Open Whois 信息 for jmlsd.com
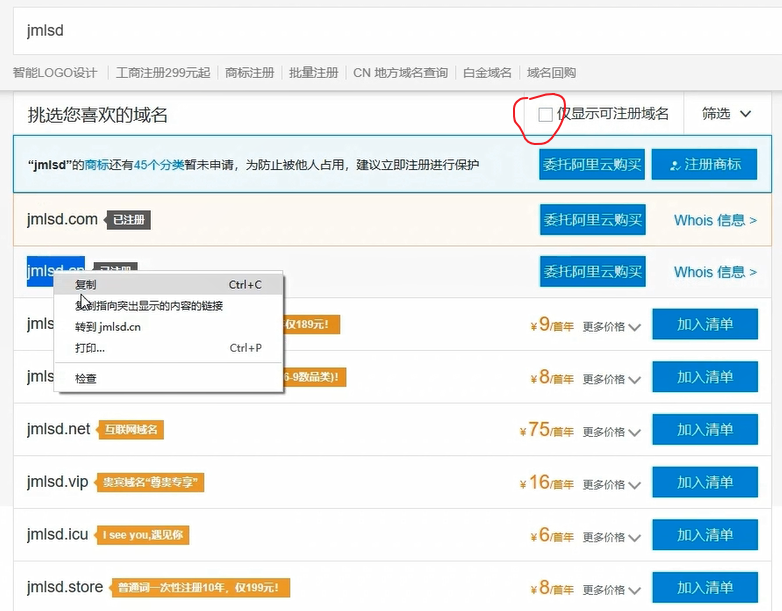The height and width of the screenshot is (611, 782). pyautogui.click(x=714, y=220)
